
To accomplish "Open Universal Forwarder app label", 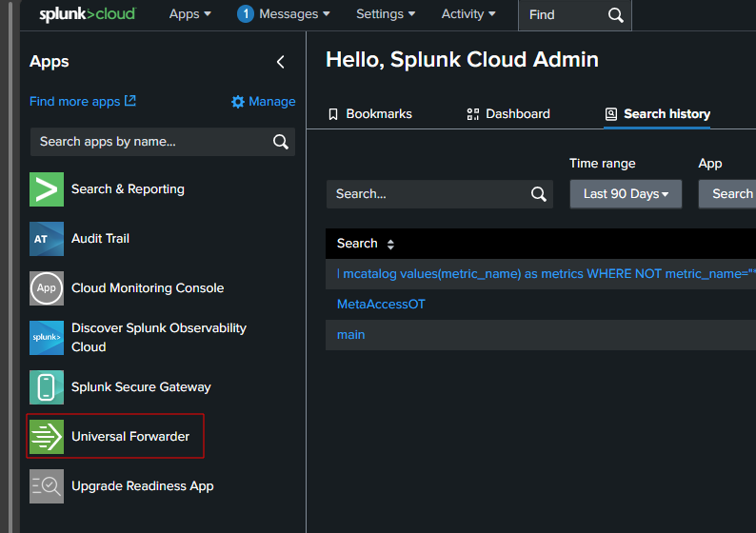I will point(130,437).
